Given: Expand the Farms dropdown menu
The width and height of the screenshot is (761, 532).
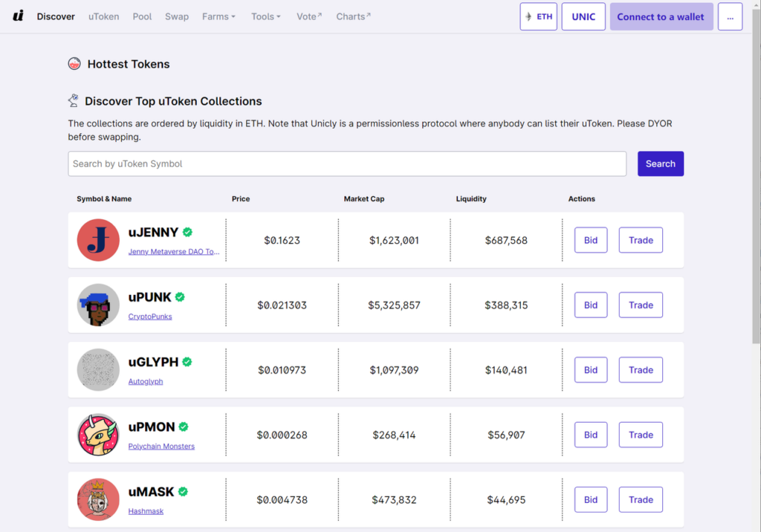Looking at the screenshot, I should [x=219, y=16].
